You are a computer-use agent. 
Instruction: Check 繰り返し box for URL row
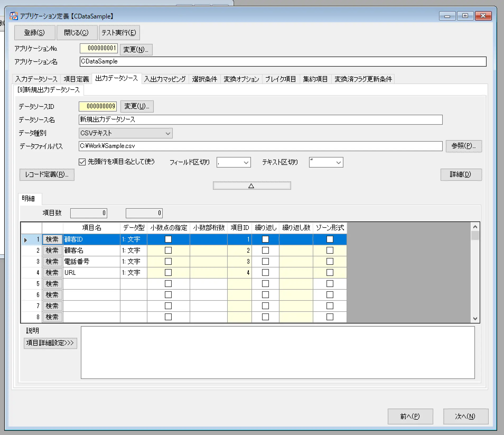(265, 272)
